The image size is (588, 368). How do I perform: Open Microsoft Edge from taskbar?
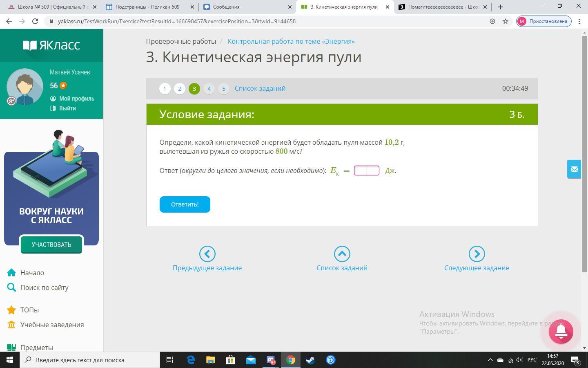click(191, 360)
